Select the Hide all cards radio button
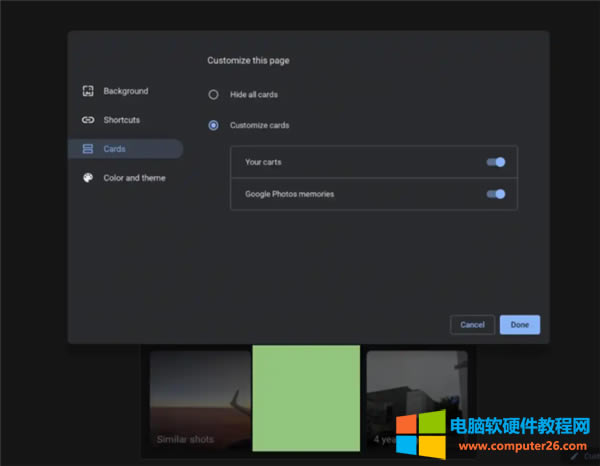Viewport: 600px width, 466px height. pos(213,95)
